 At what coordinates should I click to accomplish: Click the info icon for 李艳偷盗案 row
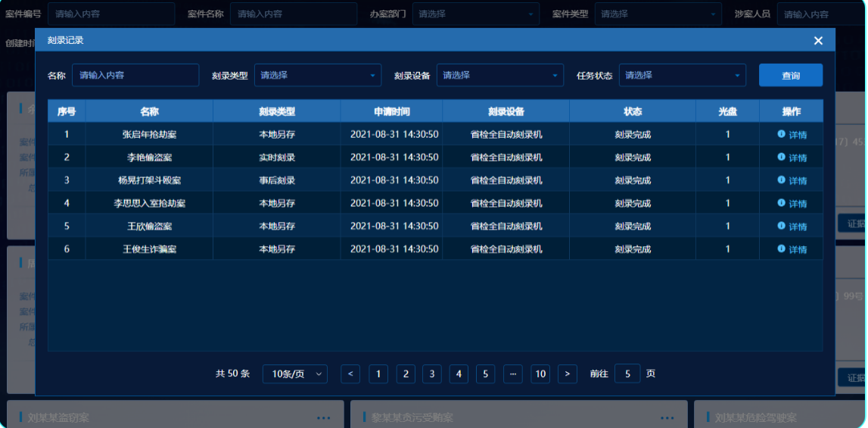[781, 157]
